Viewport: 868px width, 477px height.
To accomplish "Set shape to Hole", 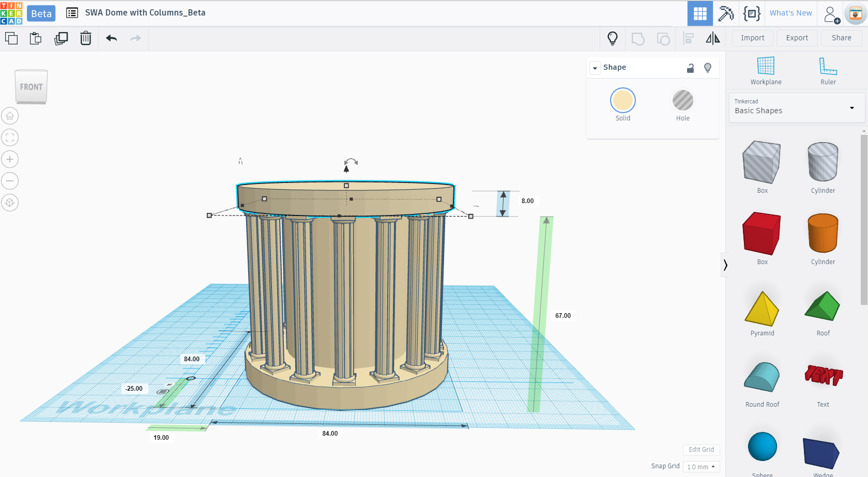I will click(682, 100).
